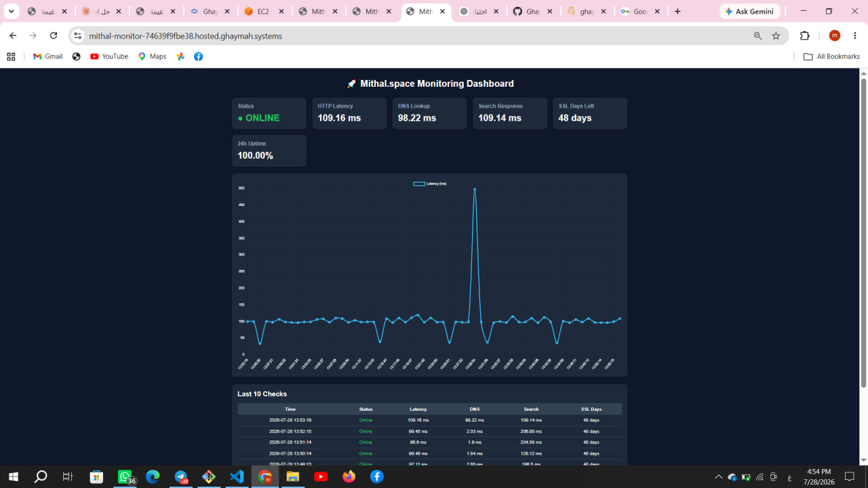Screen dimensions: 868x488
Task: Click the ONLINE status card
Action: (269, 113)
